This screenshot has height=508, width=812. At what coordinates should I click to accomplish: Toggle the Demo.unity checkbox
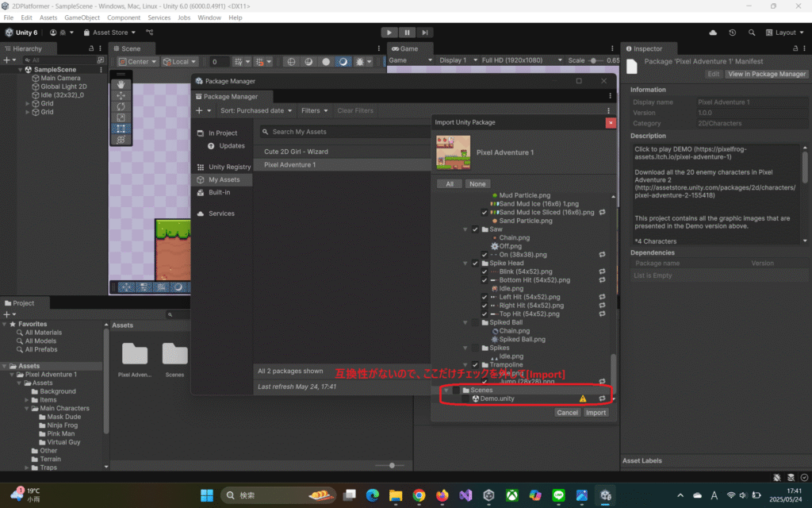coord(465,398)
